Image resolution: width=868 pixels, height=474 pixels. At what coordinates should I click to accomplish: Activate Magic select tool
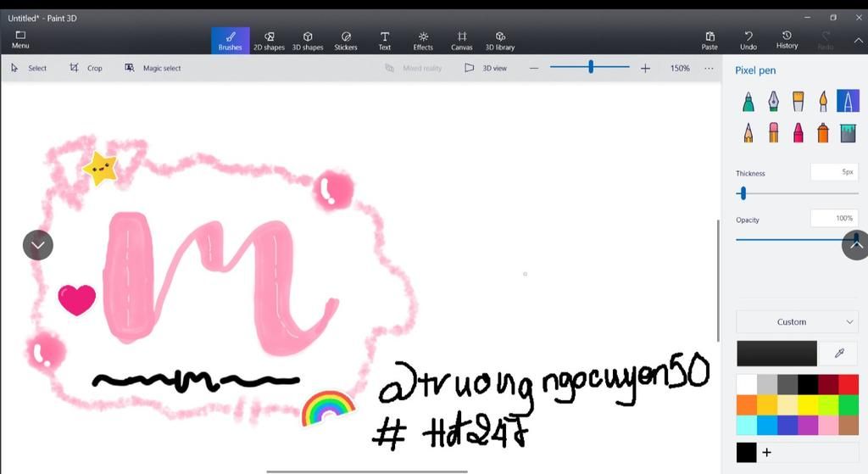[153, 68]
